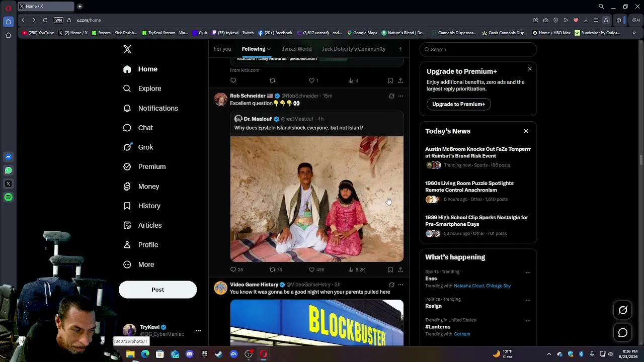This screenshot has height=362, width=644.
Task: Open the floating messages button
Action: (x=623, y=332)
